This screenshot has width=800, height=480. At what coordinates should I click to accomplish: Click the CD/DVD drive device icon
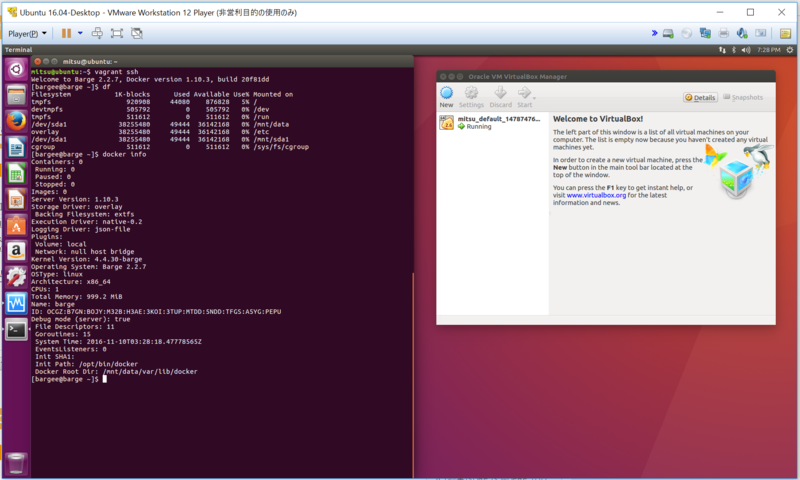687,34
